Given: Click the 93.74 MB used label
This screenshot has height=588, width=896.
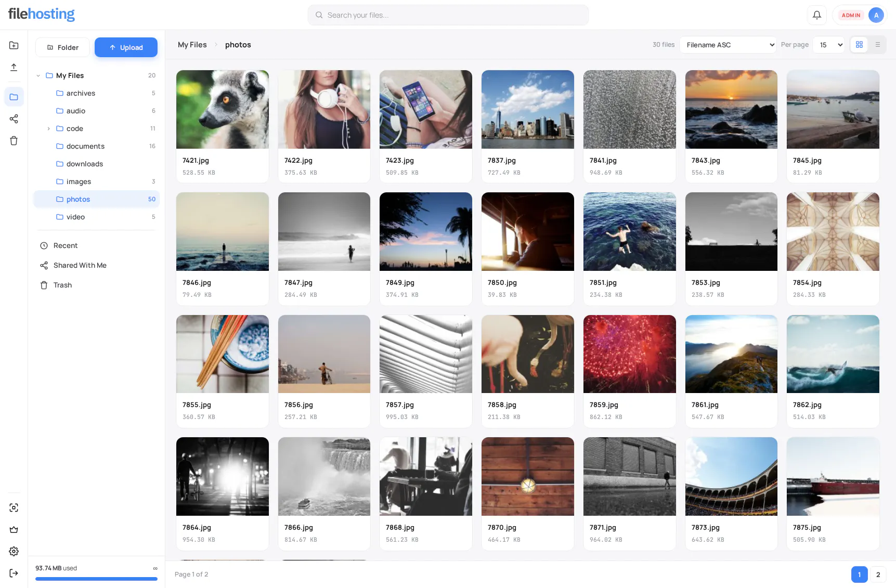Looking at the screenshot, I should [x=56, y=568].
